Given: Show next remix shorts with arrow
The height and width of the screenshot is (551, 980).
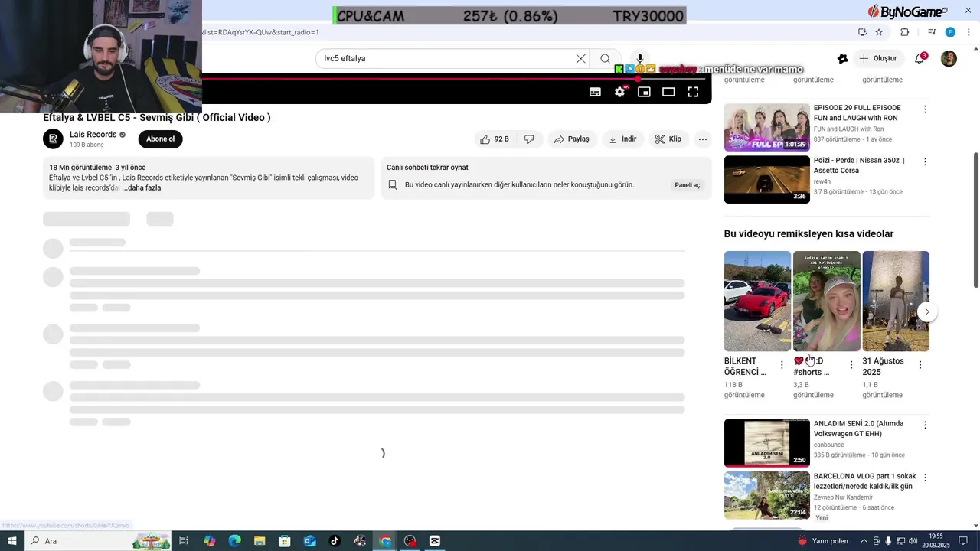Looking at the screenshot, I should click(926, 311).
